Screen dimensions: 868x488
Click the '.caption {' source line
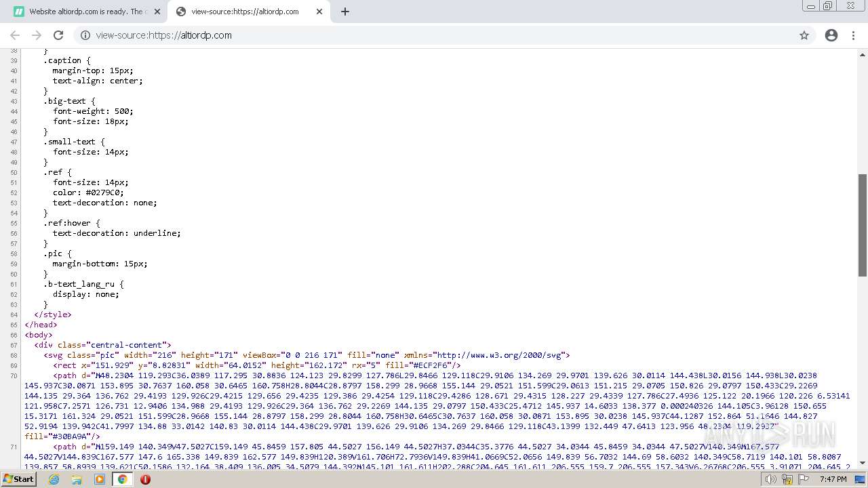point(66,60)
